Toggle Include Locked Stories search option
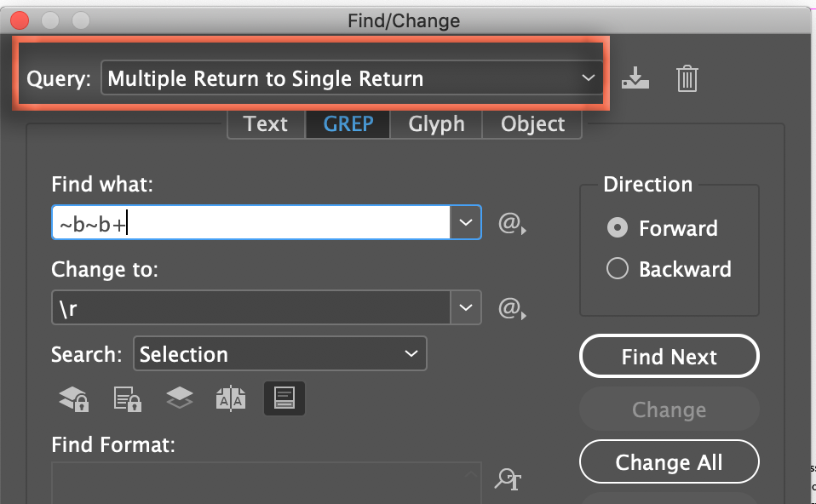The image size is (816, 504). coord(126,398)
